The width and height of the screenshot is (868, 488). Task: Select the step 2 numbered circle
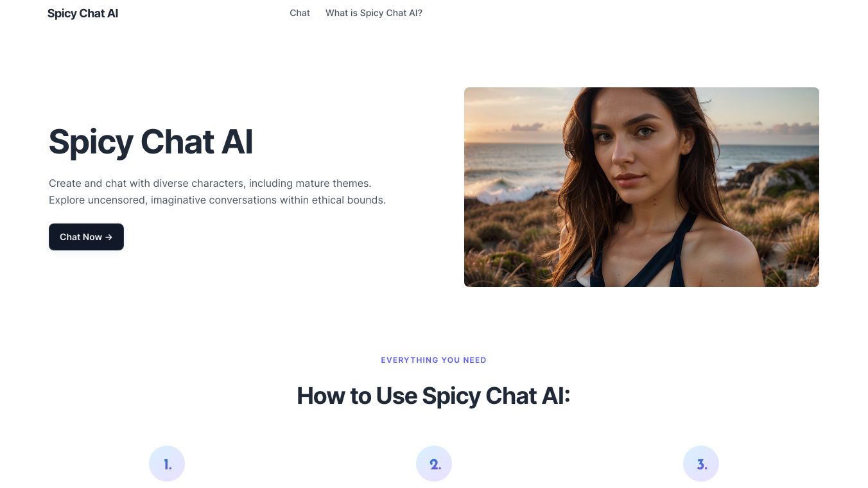click(434, 464)
